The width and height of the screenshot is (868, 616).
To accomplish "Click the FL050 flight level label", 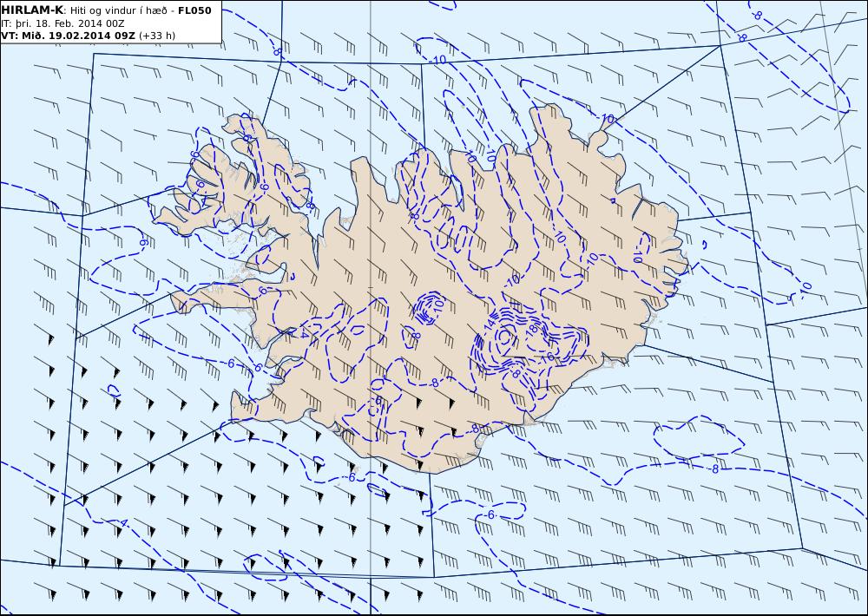I will tap(194, 10).
